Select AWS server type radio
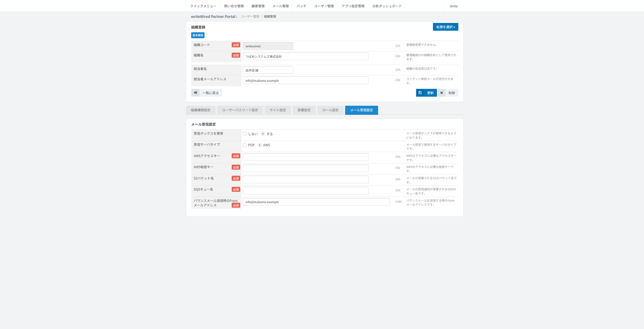The height and width of the screenshot is (329, 644). [x=260, y=145]
